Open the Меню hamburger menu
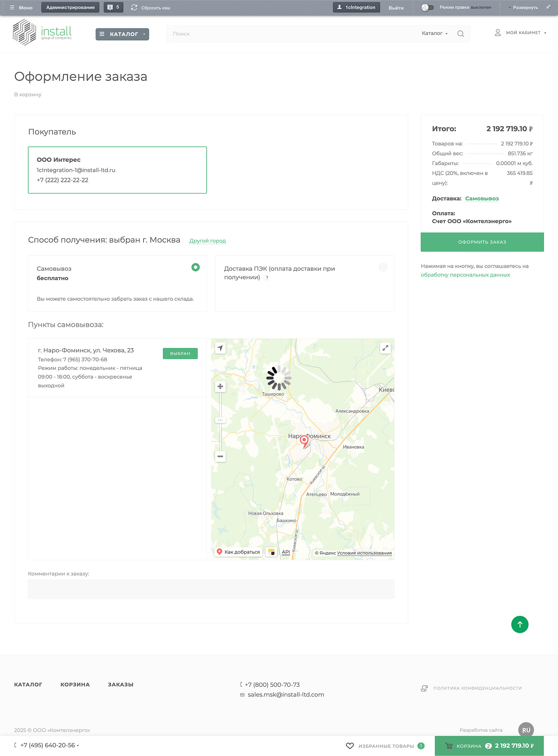This screenshot has width=558, height=756. [21, 8]
